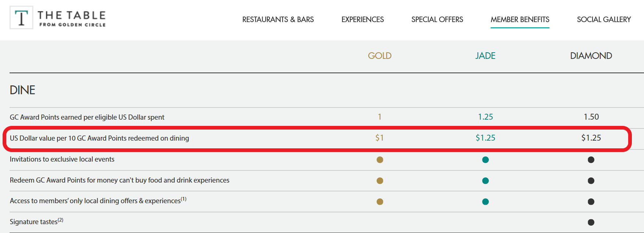644x233 pixels.
Task: Click the diamond dot in Signature tastes row
Action: (x=591, y=222)
